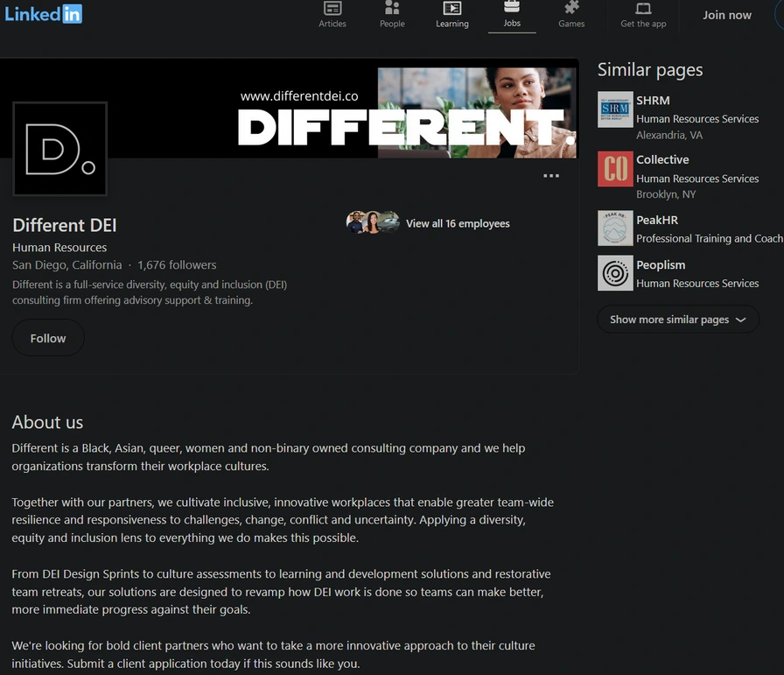Click the Collective company logo
Viewport: 784px width, 675px height.
[615, 169]
